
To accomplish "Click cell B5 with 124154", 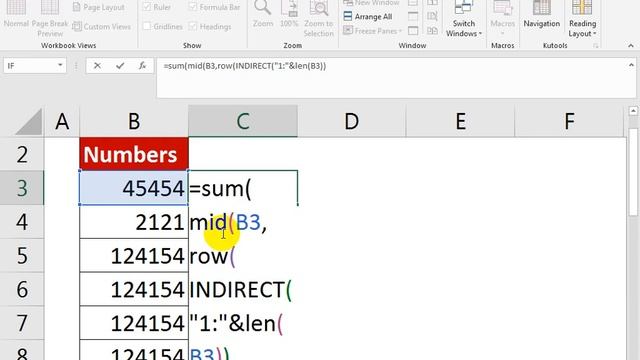I will 134,256.
